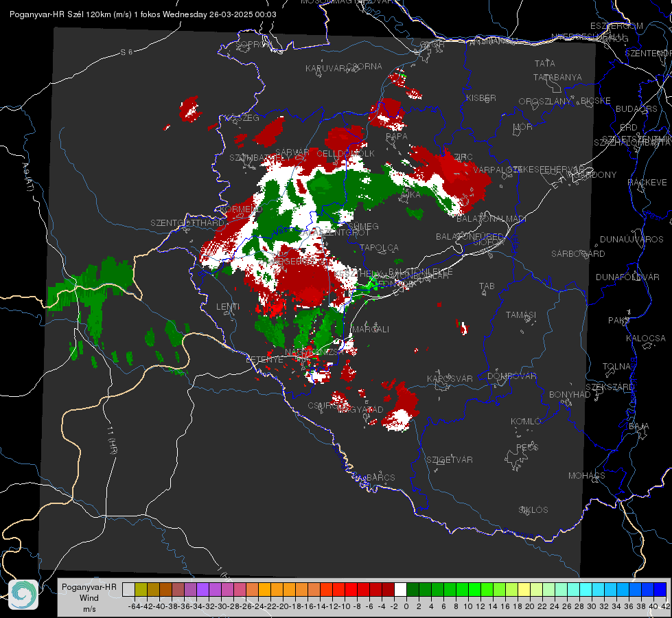Viewport: 672px width, 618px height.
Task: Select the 'PECS' map label
Action: point(527,447)
